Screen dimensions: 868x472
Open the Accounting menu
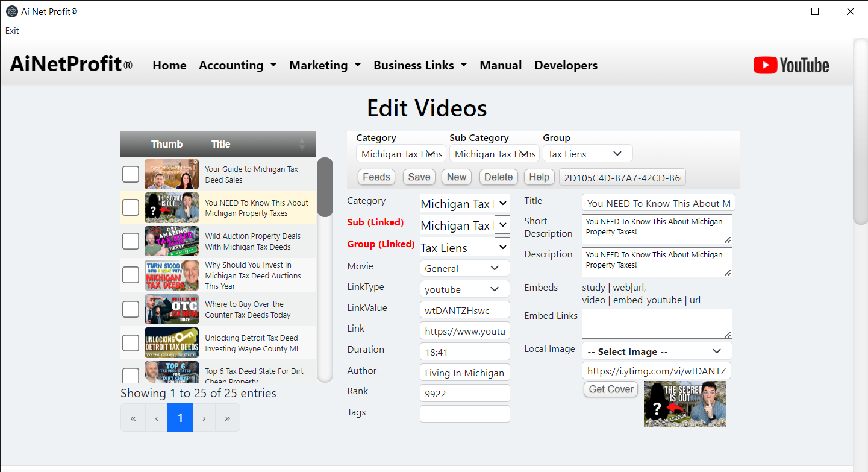(237, 65)
